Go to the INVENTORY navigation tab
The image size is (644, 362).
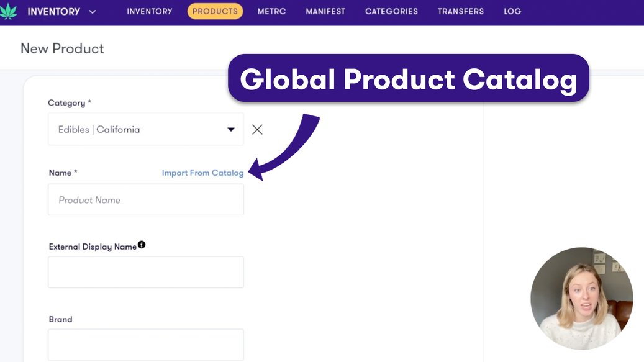[150, 11]
